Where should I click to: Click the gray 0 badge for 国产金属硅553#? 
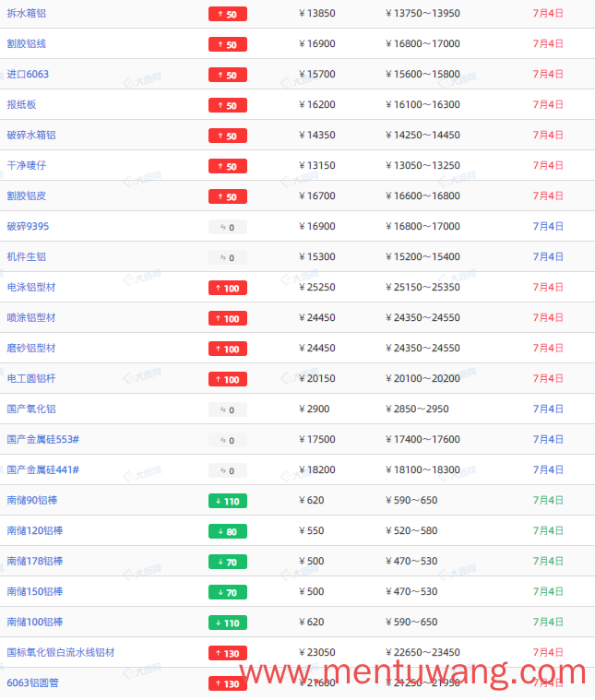coord(228,440)
